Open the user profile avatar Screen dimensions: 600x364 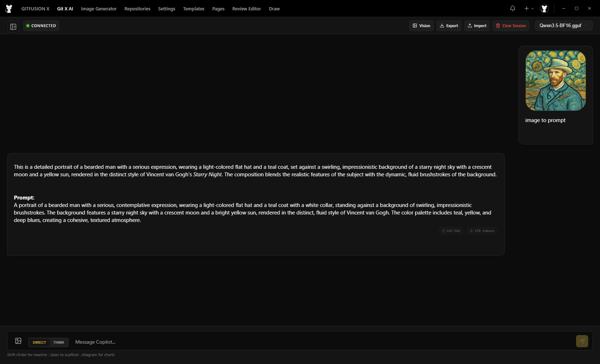(x=544, y=9)
